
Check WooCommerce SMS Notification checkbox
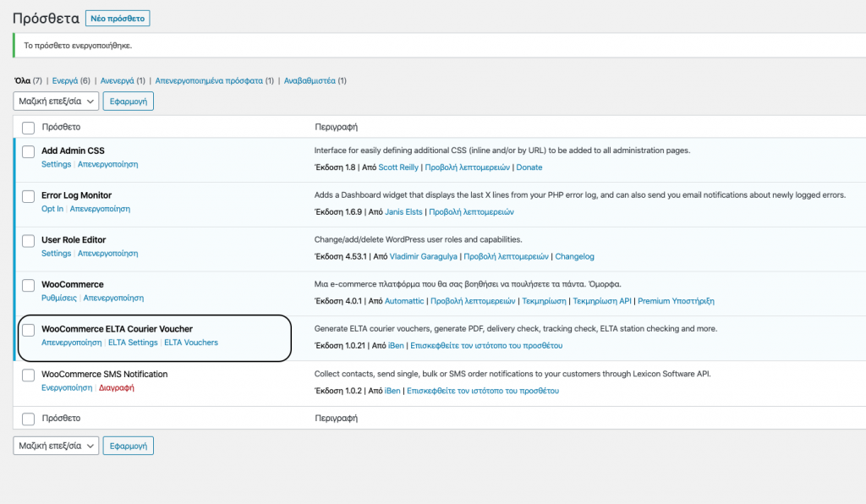(x=28, y=375)
